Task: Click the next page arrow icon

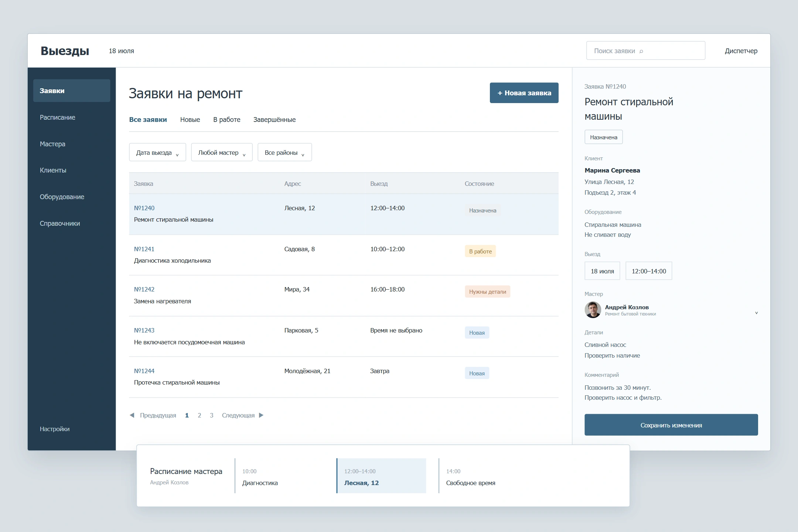Action: coord(261,415)
